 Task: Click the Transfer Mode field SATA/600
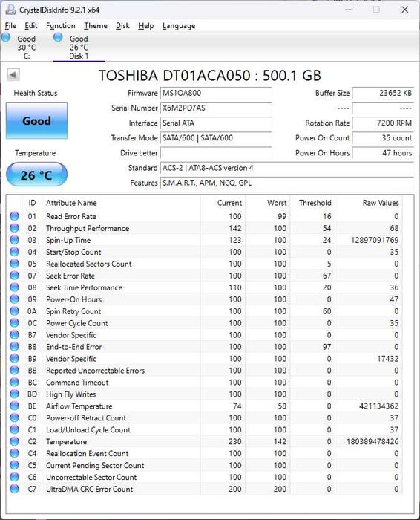pyautogui.click(x=216, y=138)
